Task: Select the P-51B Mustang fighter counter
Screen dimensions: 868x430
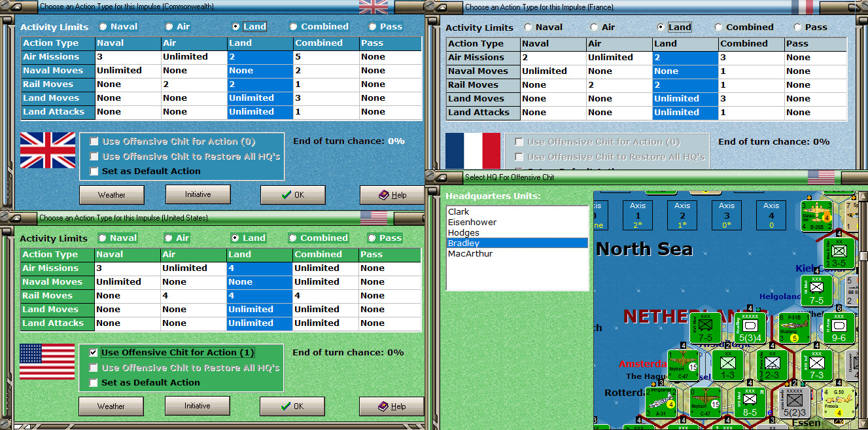Action: (x=794, y=329)
